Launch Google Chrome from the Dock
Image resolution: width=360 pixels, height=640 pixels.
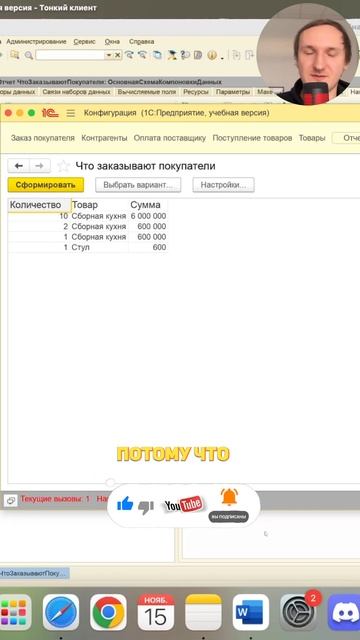[x=108, y=612]
